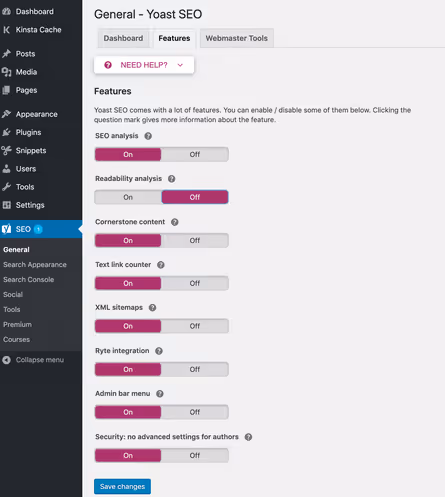The width and height of the screenshot is (445, 497).
Task: Click the Tools wrench icon
Action: tap(6, 187)
